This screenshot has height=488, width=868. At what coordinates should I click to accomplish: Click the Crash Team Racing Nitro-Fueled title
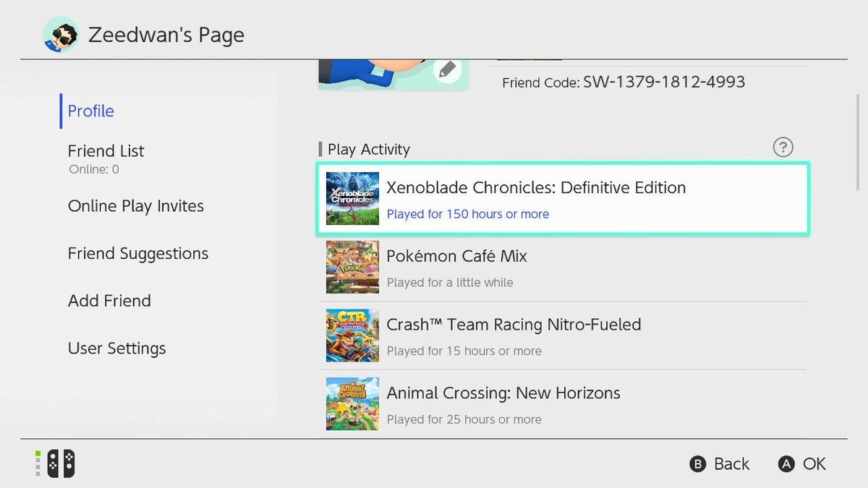pos(514,325)
